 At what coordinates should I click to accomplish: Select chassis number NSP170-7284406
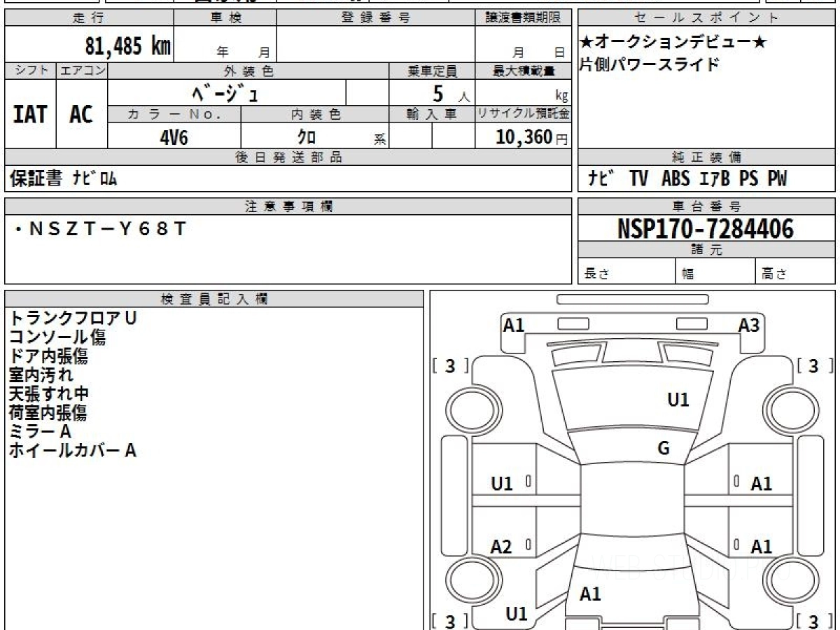(x=706, y=228)
